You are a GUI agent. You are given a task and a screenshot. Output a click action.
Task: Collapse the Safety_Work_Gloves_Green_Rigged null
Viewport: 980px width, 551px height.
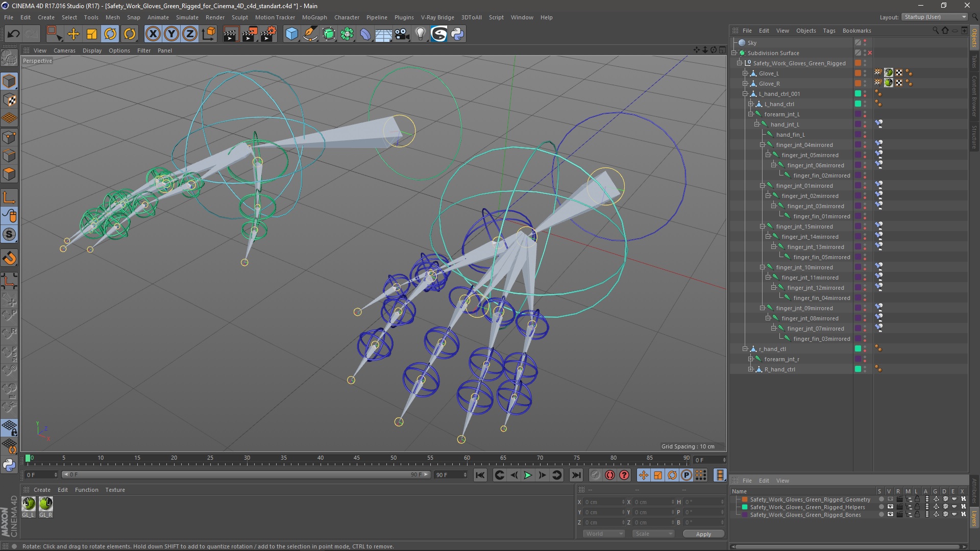coord(739,63)
